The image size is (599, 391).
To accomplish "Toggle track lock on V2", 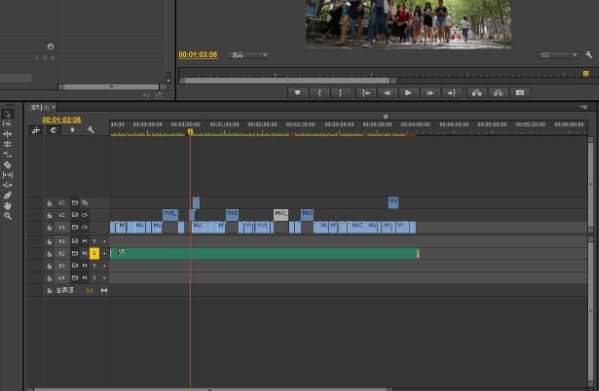I will [x=50, y=215].
